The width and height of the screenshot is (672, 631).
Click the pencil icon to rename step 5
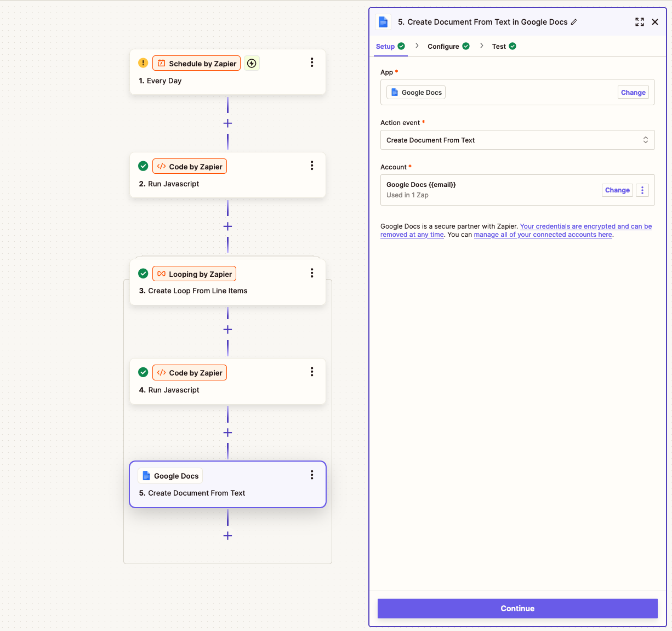[x=574, y=22]
